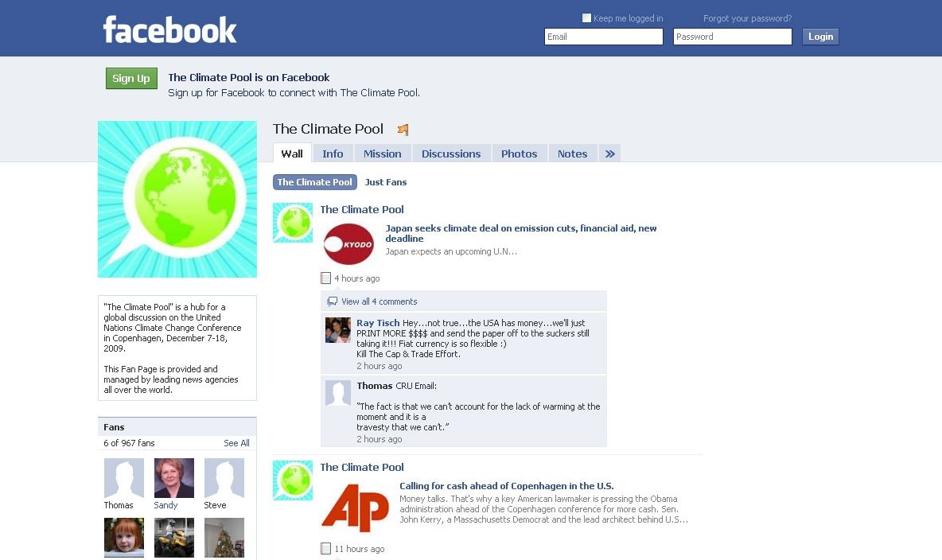Screen dimensions: 942x560
Task: Expand more tabs with the double chevron
Action: click(x=609, y=154)
